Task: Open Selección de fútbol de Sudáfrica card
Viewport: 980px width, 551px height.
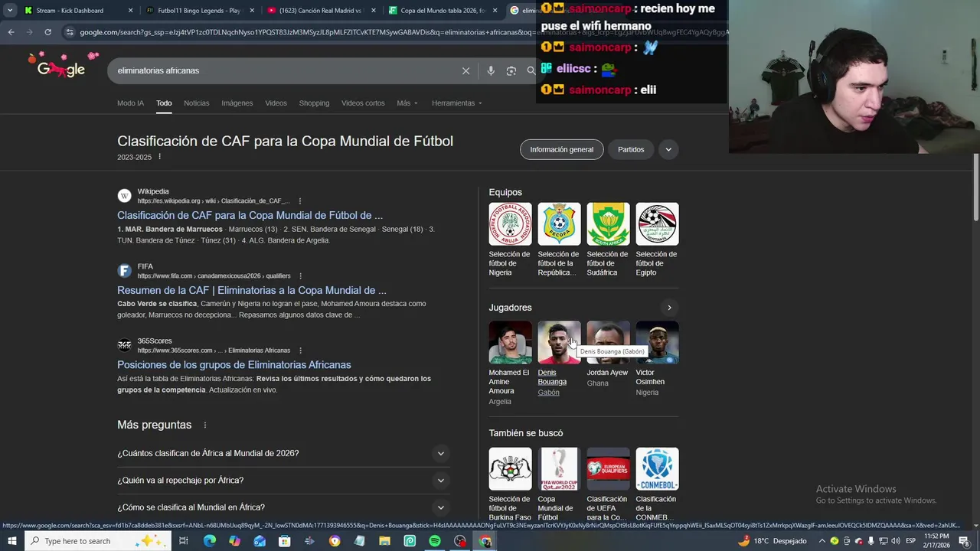Action: [608, 240]
